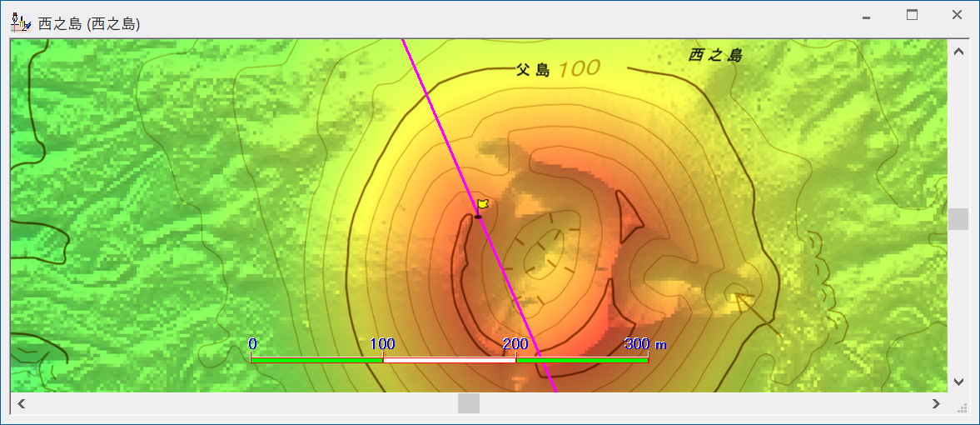Image resolution: width=980 pixels, height=425 pixels.
Task: Minimize the 西之島 window
Action: tap(866, 17)
